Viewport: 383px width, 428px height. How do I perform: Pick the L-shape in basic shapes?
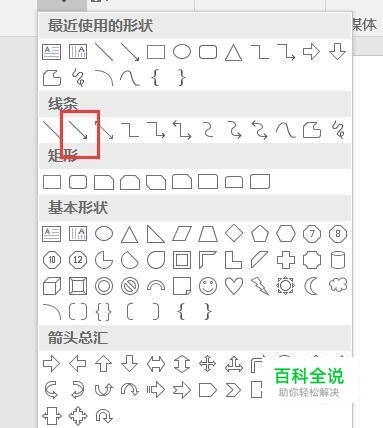(x=233, y=260)
